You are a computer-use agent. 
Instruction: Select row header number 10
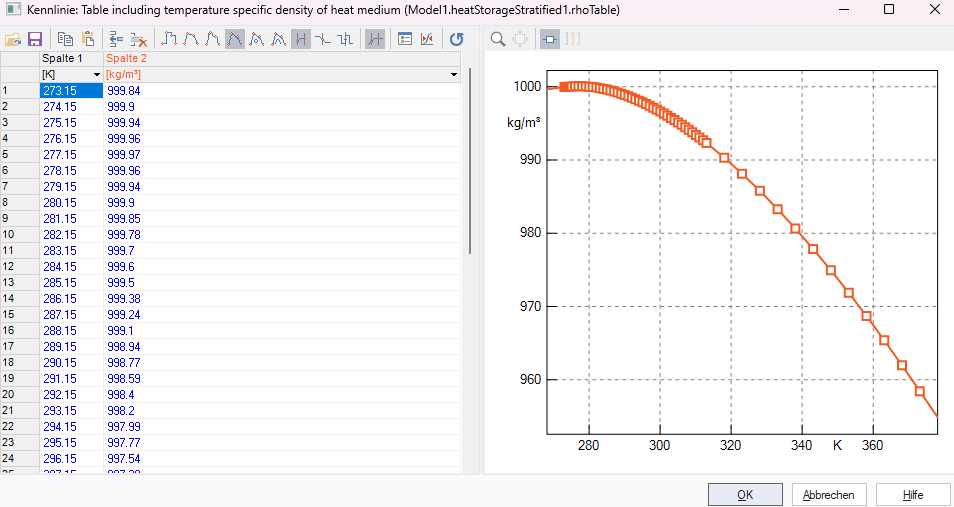coord(20,234)
